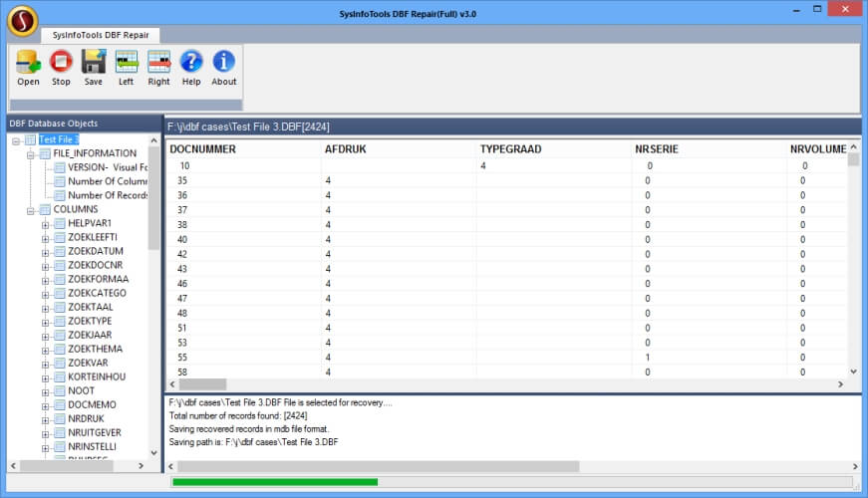Collapse the FILE_INFORMATION tree node
The height and width of the screenshot is (498, 868).
click(31, 153)
